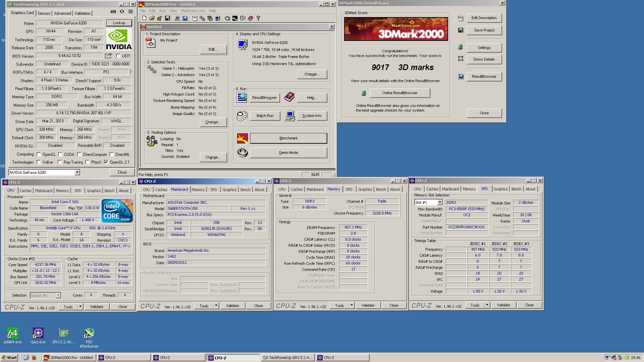Click the Bus Interface question mark icon
The image size is (644, 362).
130,72
